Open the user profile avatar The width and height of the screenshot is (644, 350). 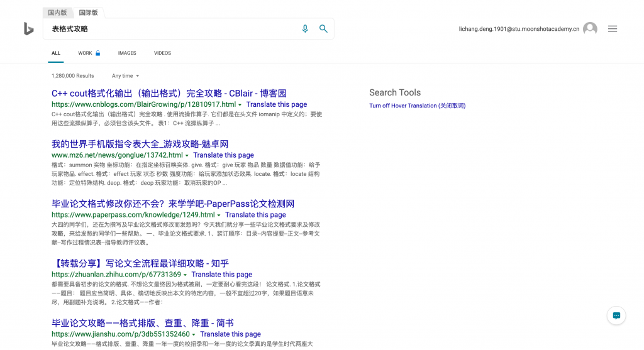tap(590, 29)
